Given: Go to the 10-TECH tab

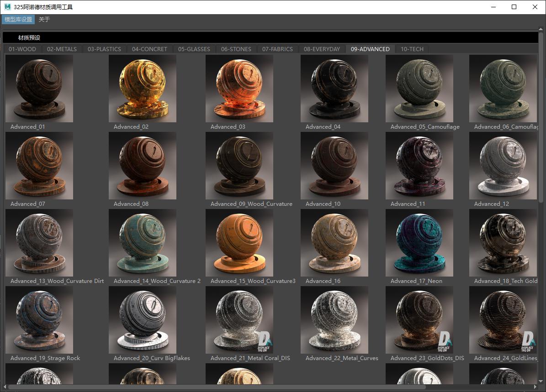Looking at the screenshot, I should 412,49.
